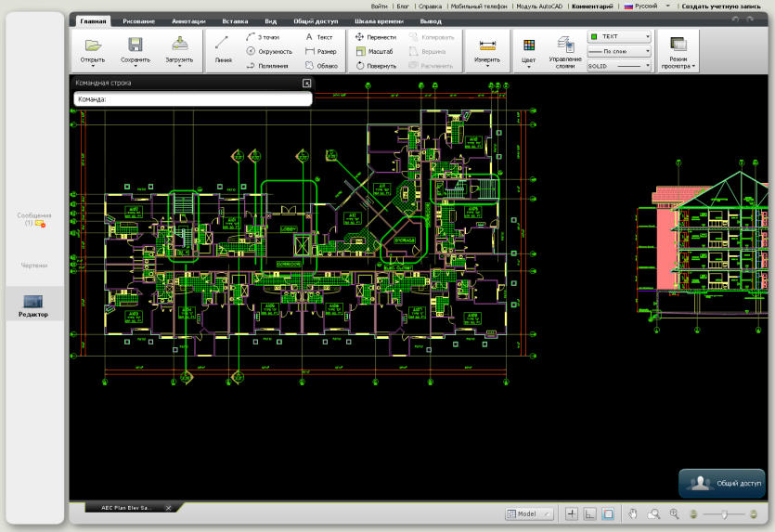The width and height of the screenshot is (775, 532).
Task: Open the Общий доступ ribbon tab
Action: click(x=316, y=21)
